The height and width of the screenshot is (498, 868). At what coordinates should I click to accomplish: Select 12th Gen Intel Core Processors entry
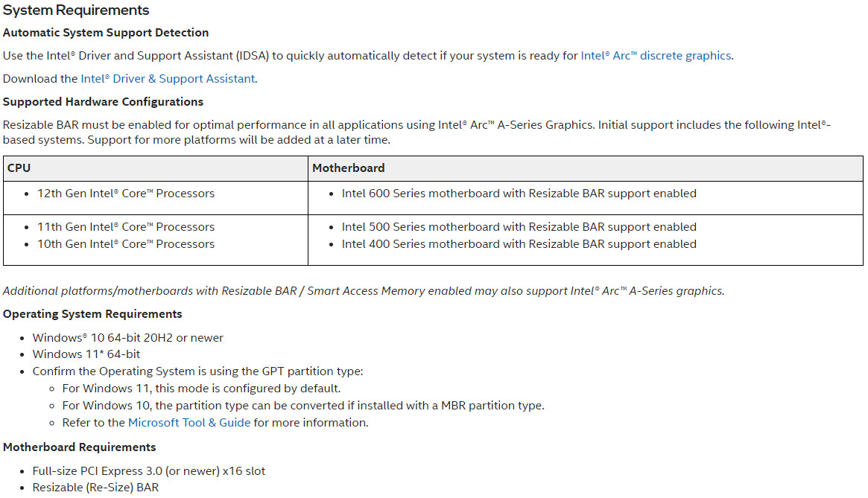tap(126, 194)
